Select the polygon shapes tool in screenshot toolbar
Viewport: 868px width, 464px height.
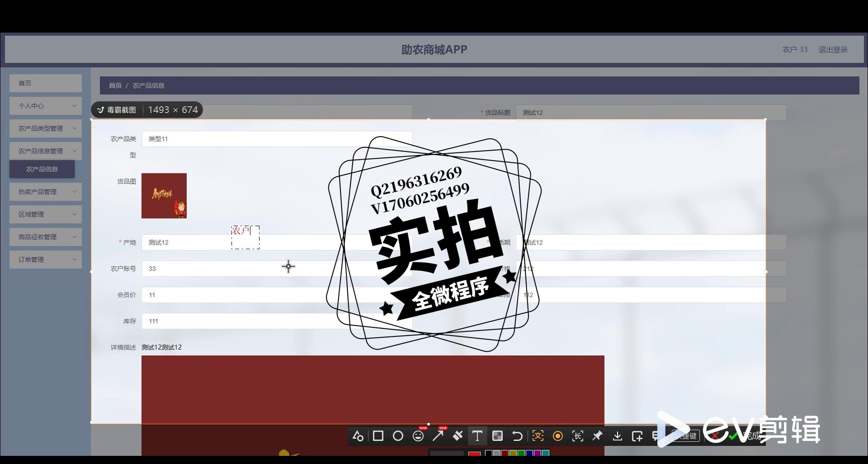point(358,436)
